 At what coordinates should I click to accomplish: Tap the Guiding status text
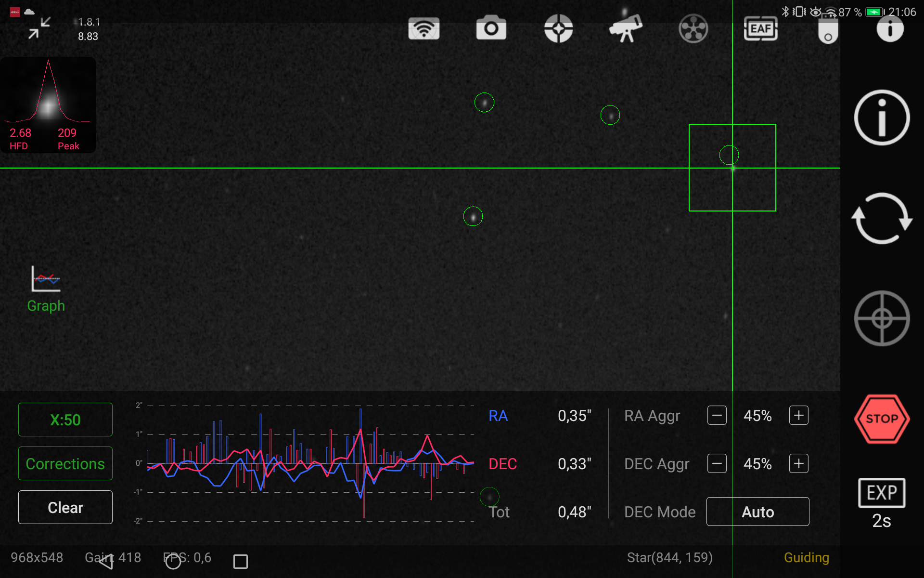[806, 558]
